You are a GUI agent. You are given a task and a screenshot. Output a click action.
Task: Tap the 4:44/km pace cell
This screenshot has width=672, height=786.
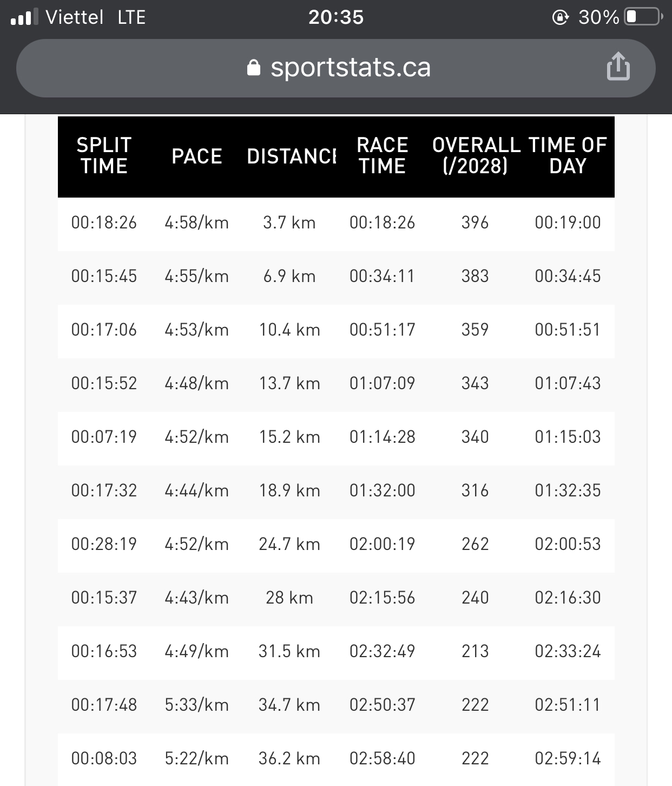tap(197, 491)
